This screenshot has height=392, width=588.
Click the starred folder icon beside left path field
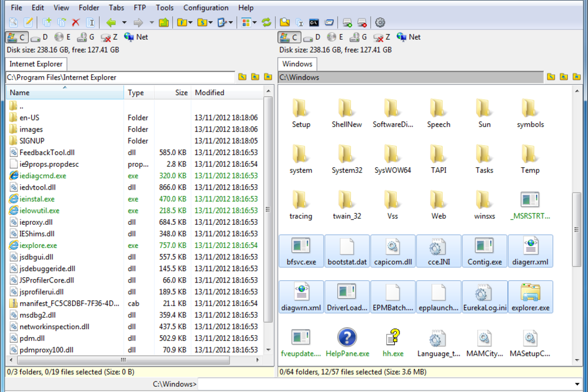click(x=268, y=77)
